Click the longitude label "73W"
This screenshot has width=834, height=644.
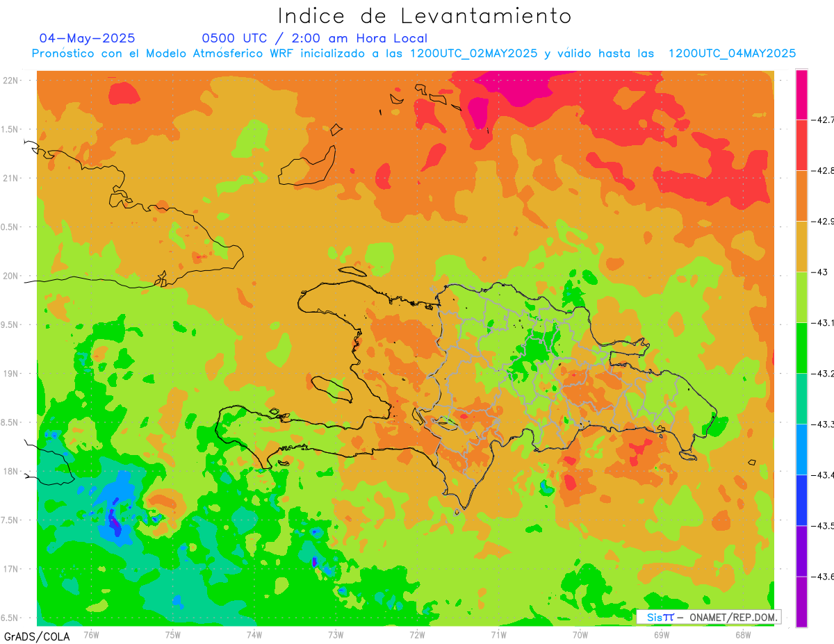pos(336,634)
